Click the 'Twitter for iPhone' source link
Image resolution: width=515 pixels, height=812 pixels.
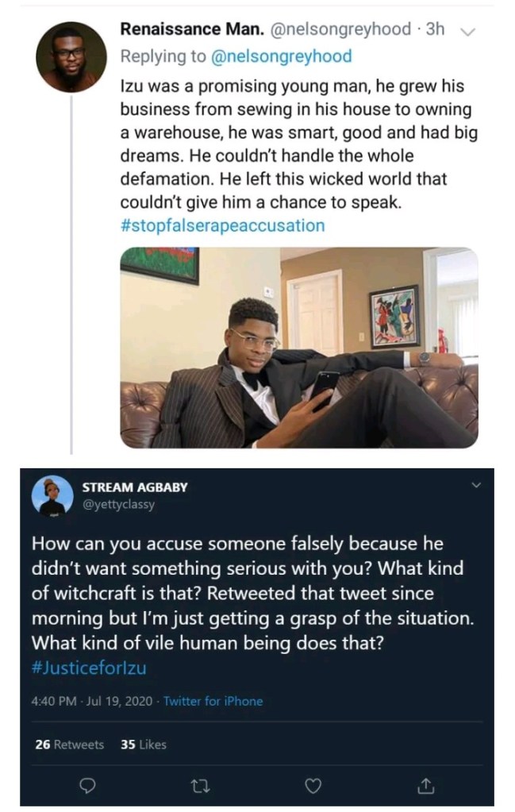click(213, 701)
